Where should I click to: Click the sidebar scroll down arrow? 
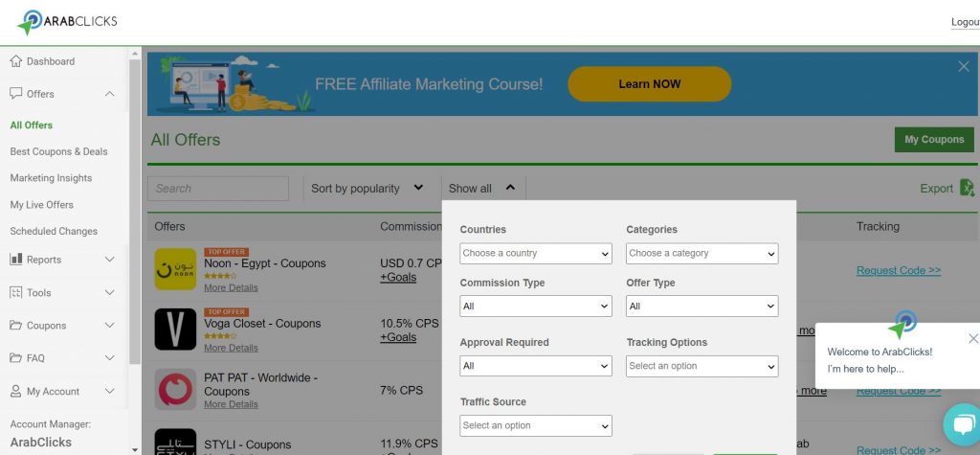click(134, 449)
